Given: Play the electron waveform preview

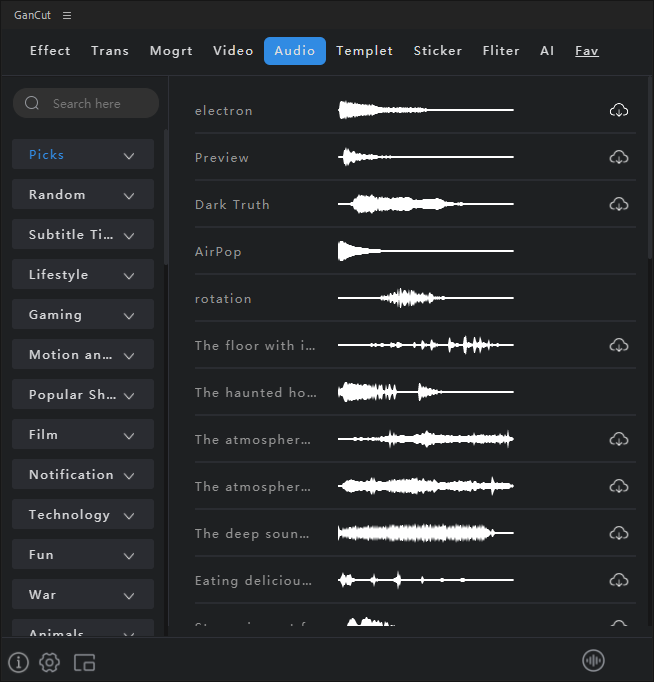Looking at the screenshot, I should pyautogui.click(x=426, y=110).
